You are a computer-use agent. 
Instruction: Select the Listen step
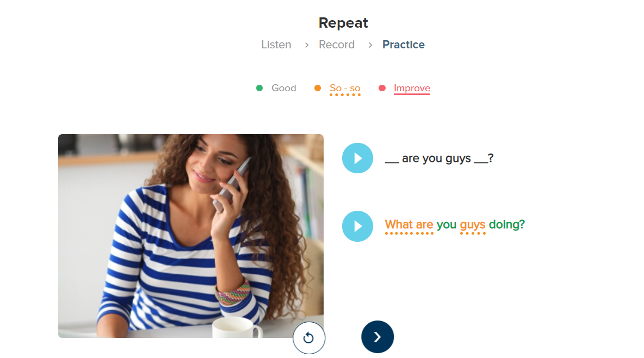click(x=276, y=45)
